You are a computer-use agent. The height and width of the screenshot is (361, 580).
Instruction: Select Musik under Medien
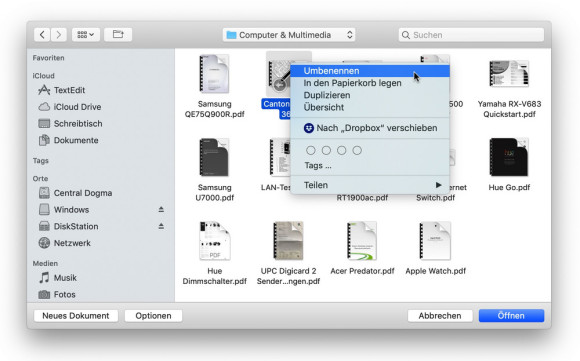point(58,278)
